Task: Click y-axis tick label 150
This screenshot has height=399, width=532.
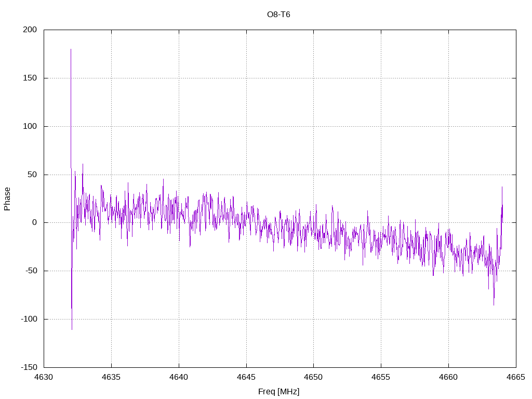Action: coord(30,78)
